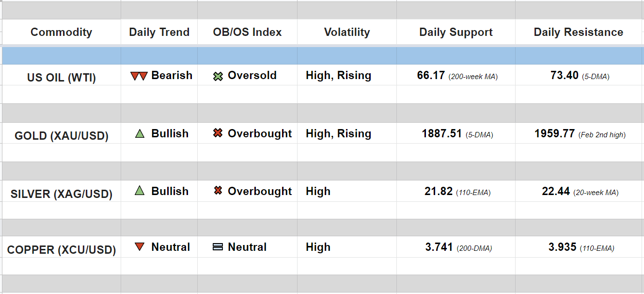Select the 66.17 oil support value
644x294 pixels.
[431, 76]
